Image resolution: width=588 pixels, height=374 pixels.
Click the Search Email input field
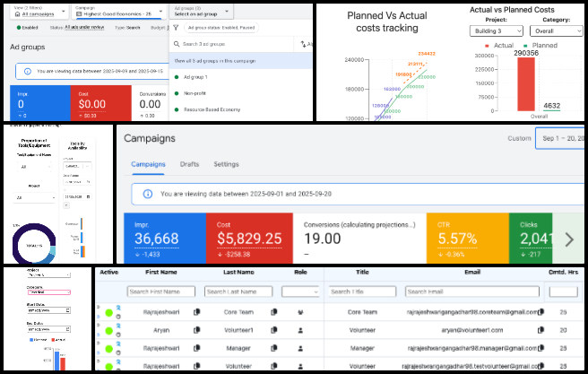tap(471, 291)
